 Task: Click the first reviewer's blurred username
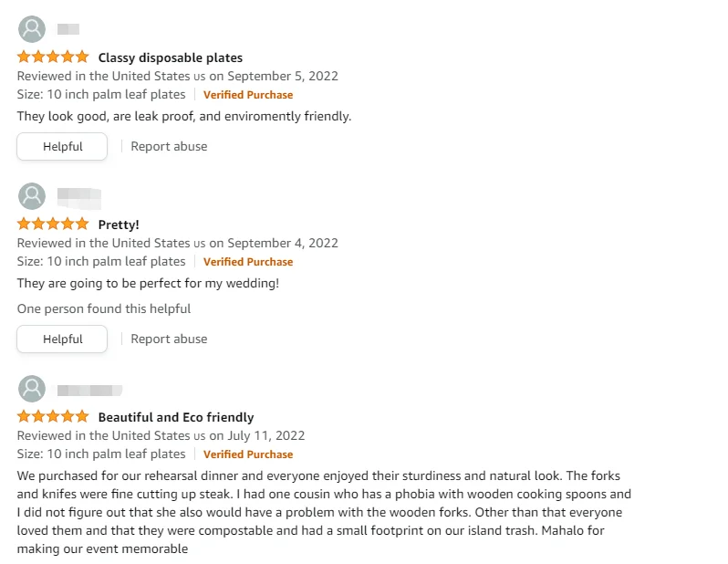pos(68,29)
